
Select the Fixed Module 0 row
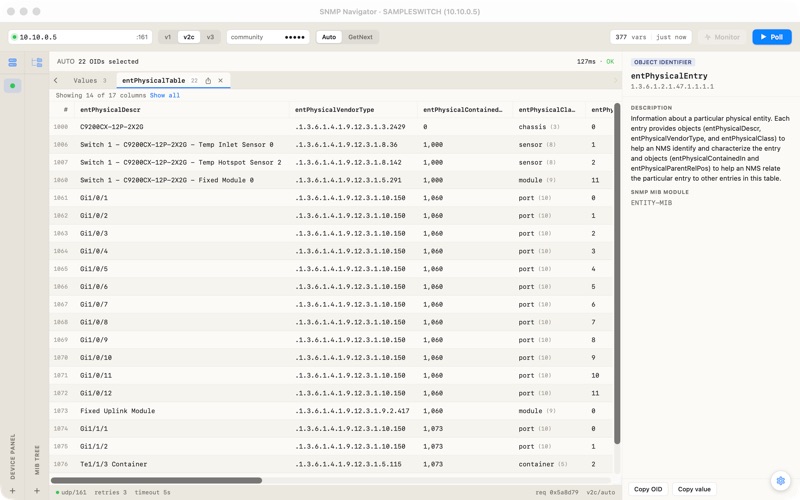coord(332,180)
